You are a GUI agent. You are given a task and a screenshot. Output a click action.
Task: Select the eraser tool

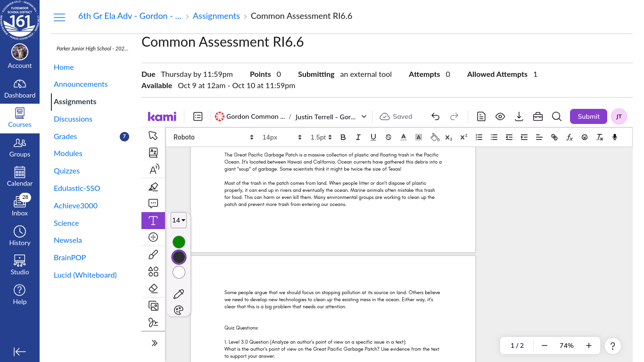coord(153,288)
